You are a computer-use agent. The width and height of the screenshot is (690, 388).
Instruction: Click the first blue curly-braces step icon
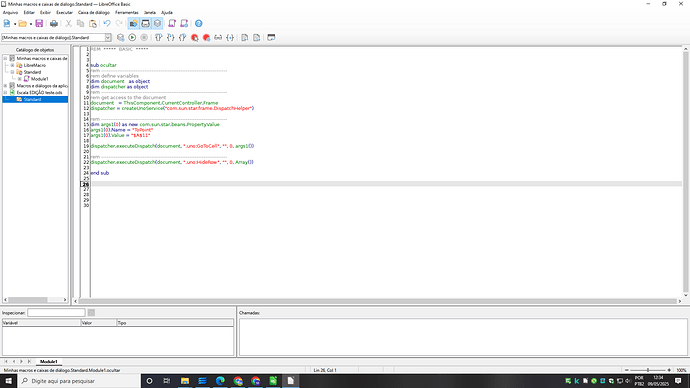point(158,38)
